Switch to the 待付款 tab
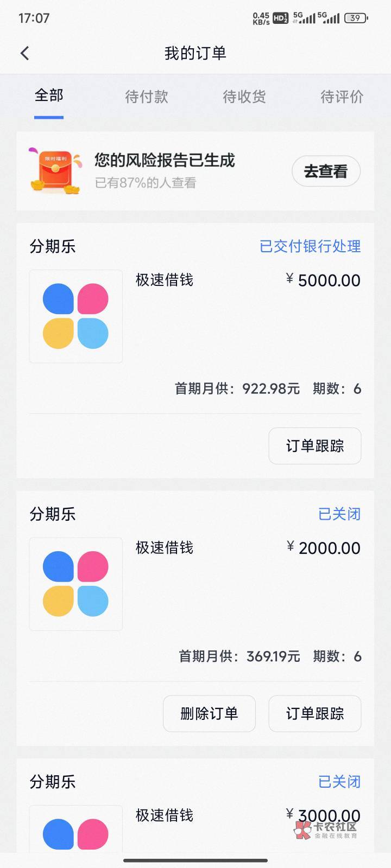 147,97
